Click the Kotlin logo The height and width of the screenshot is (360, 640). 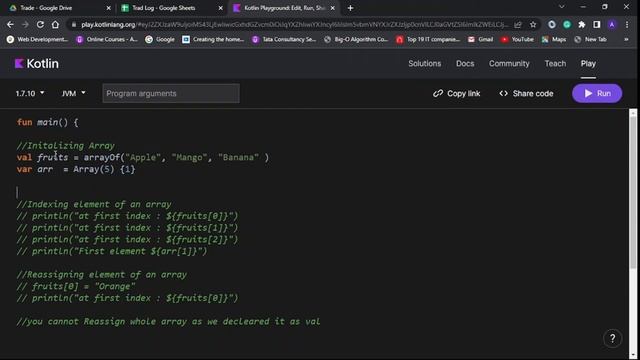click(x=37, y=64)
